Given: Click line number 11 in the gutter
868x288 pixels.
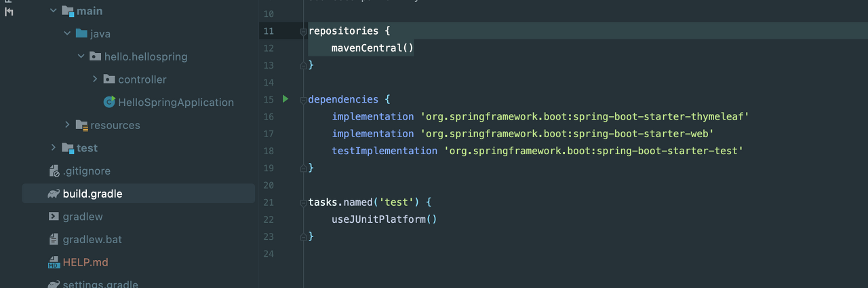Looking at the screenshot, I should point(268,31).
